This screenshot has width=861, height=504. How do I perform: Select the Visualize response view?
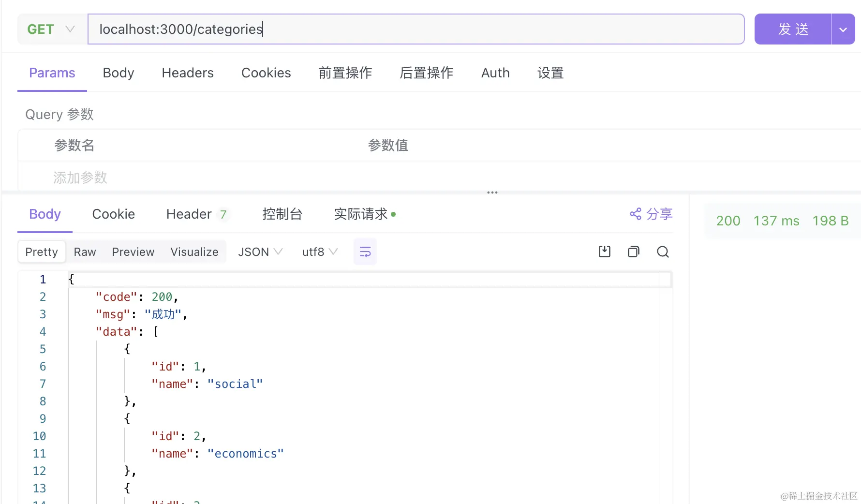pos(194,252)
